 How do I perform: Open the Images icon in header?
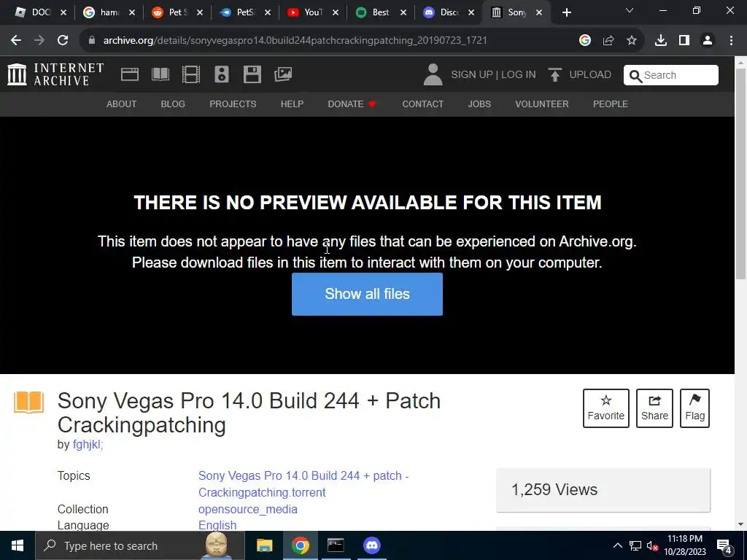[283, 75]
